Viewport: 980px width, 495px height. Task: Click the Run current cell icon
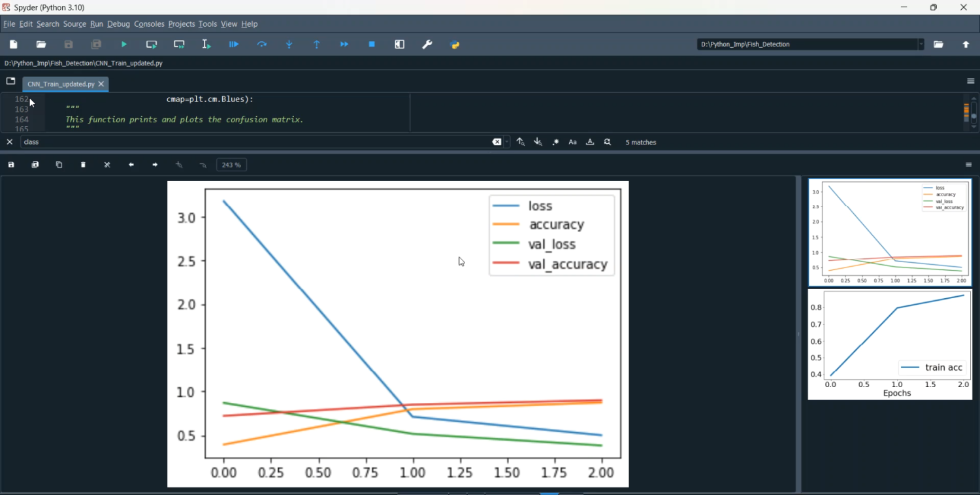[152, 44]
